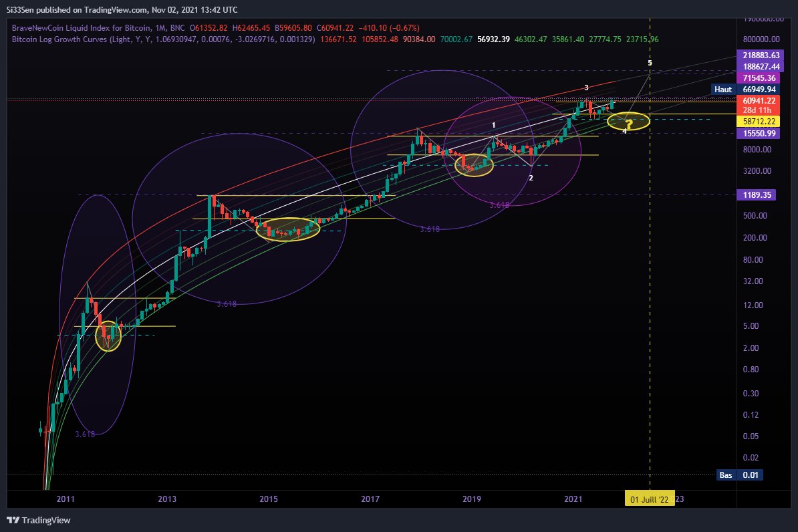Click indicator value 23715.96
Viewport: 798px width, 532px height.
click(x=642, y=39)
